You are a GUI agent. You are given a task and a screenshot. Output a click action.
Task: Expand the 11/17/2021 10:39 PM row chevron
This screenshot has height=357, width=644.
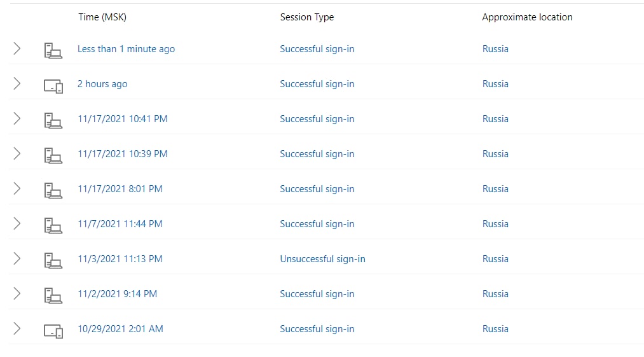click(17, 153)
